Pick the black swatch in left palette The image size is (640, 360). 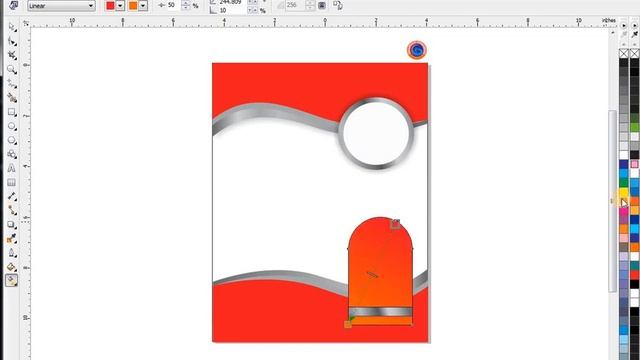click(624, 62)
